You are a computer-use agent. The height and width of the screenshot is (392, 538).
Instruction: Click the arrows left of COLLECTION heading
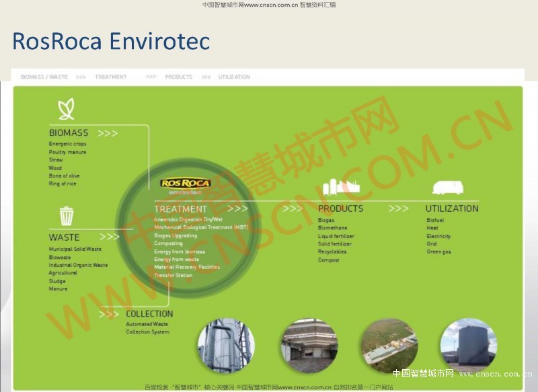[109, 315]
